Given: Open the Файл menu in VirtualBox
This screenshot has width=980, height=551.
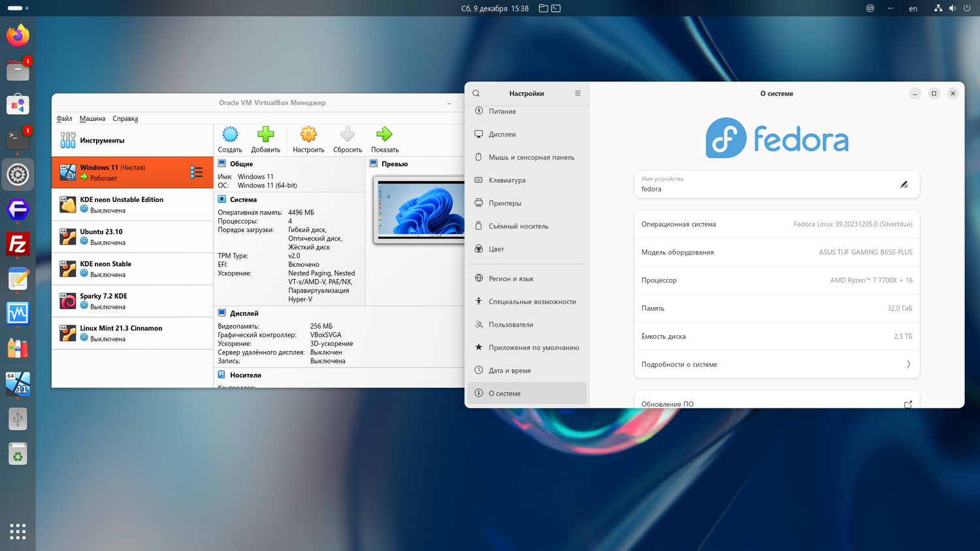Looking at the screenshot, I should click(x=65, y=119).
